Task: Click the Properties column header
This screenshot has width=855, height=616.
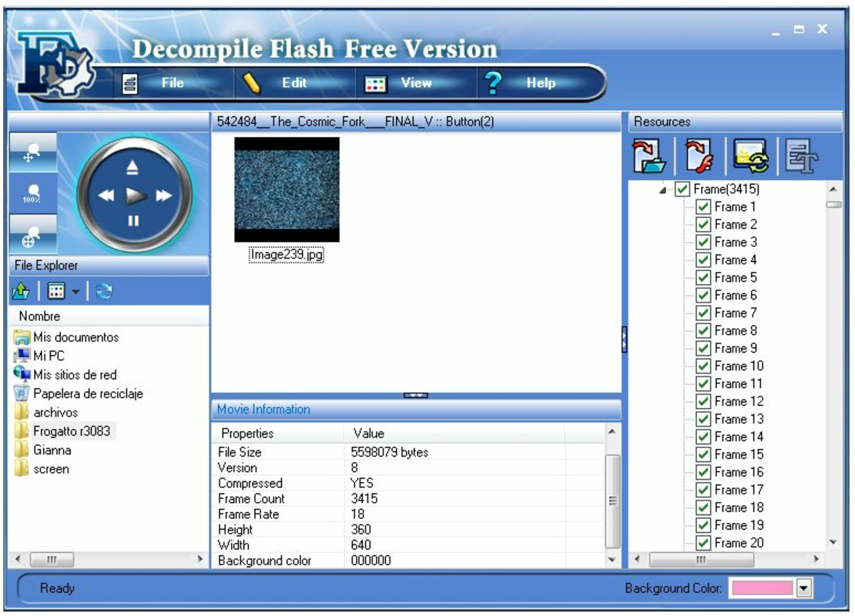Action: click(278, 434)
